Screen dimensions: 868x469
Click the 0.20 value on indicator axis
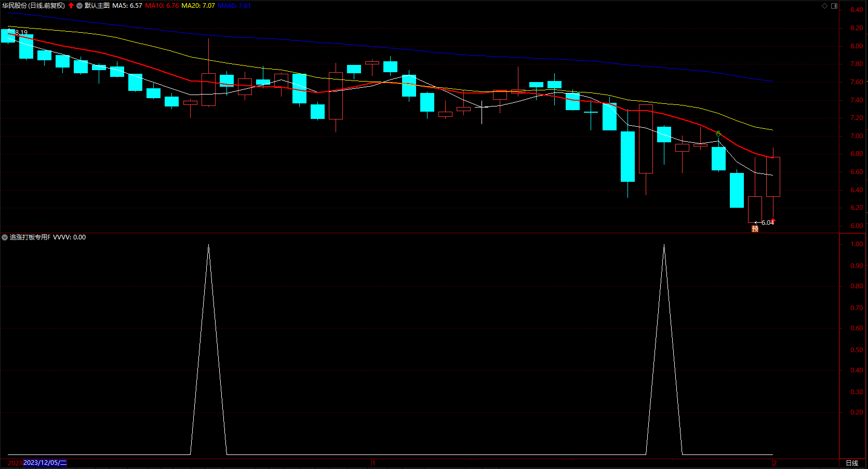(x=857, y=412)
